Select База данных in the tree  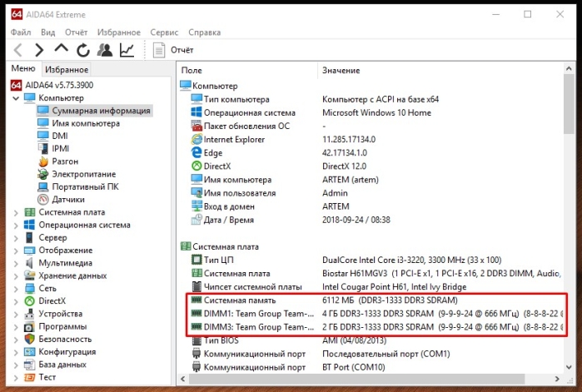(x=62, y=365)
